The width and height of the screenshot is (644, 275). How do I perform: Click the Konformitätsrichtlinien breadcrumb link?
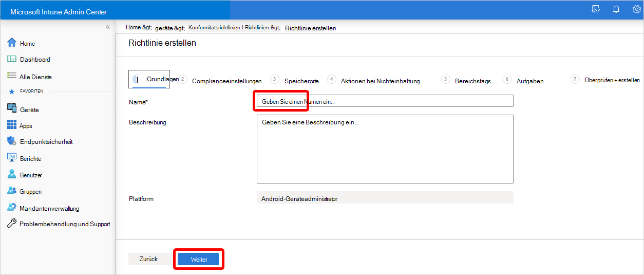(234, 28)
